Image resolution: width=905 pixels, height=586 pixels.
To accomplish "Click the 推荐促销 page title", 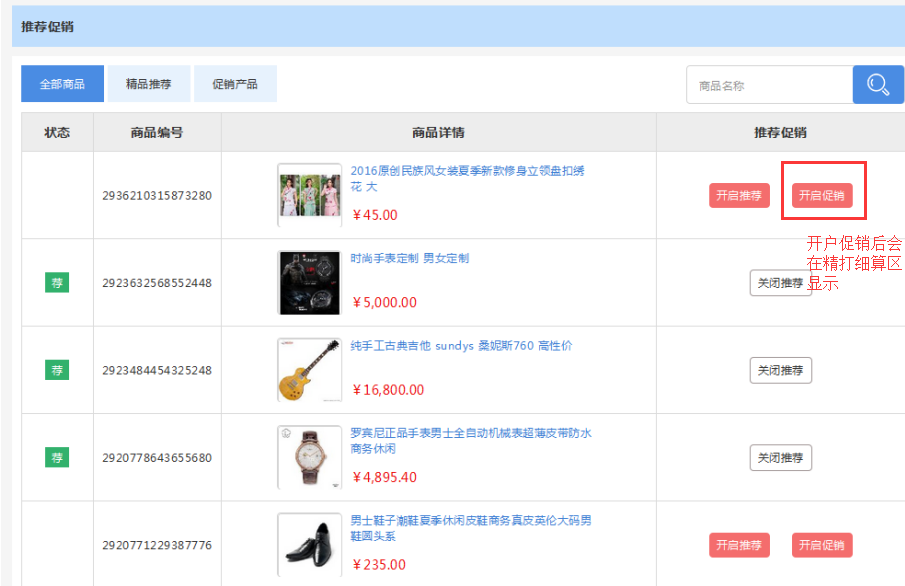I will (47, 27).
